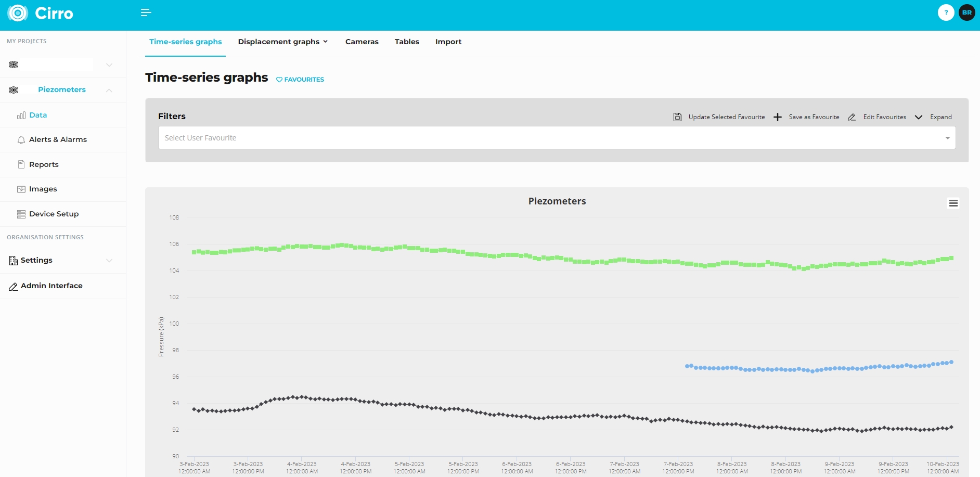Screen dimensions: 980x477
Task: Switch to the Tables tab
Action: pyautogui.click(x=406, y=42)
